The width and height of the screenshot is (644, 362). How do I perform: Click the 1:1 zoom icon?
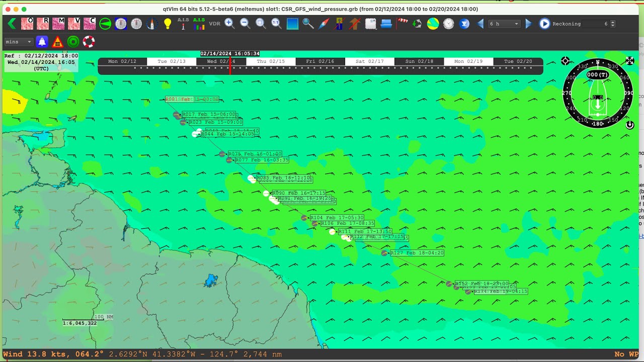(276, 24)
